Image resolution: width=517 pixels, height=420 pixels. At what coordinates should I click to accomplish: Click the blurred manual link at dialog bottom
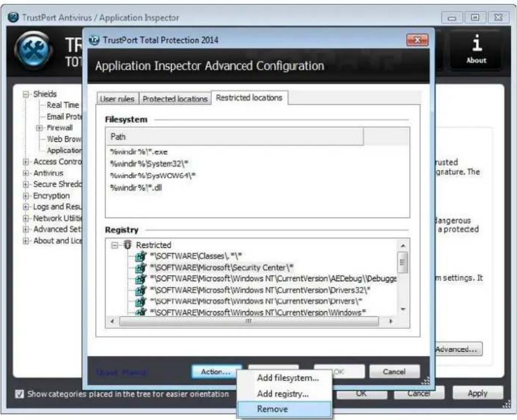[122, 372]
